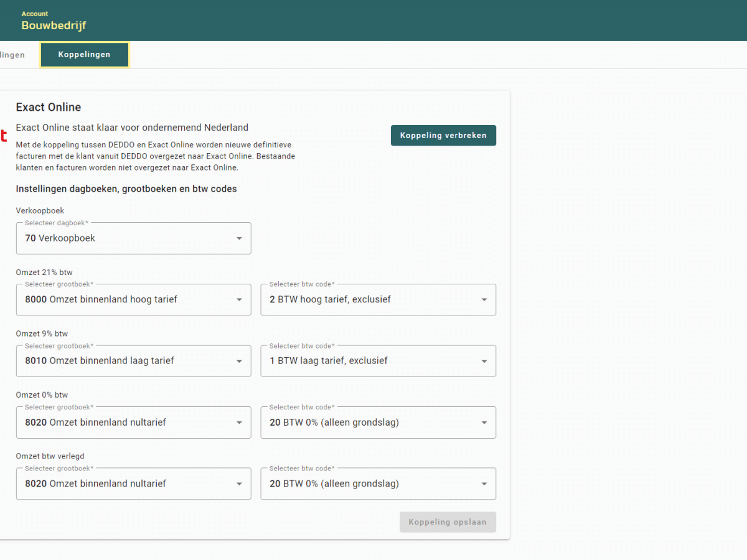Click the Omzet 9% btw label
Image resolution: width=747 pixels, height=560 pixels.
pyautogui.click(x=42, y=334)
